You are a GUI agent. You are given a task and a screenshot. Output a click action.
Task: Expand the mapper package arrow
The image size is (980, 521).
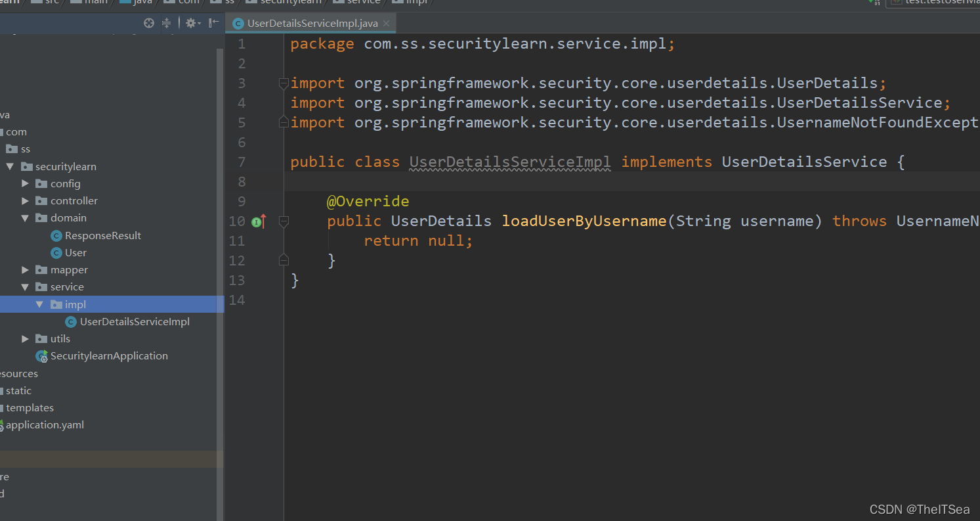click(x=25, y=270)
